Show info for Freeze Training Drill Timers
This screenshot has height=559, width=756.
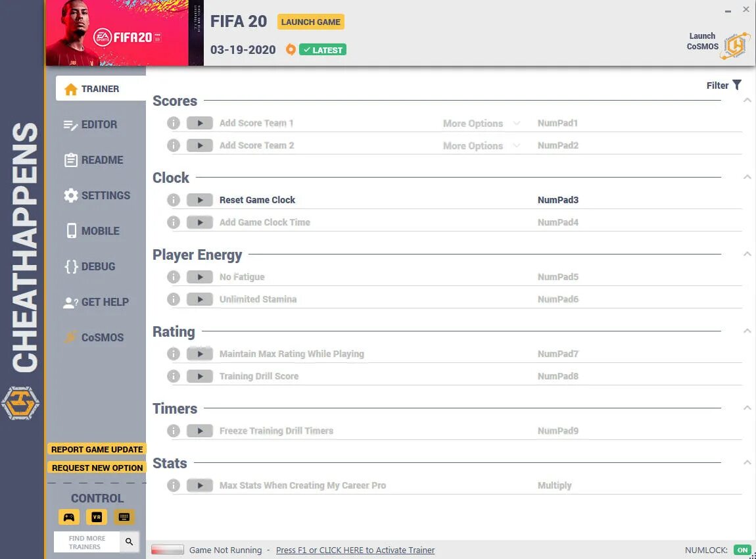174,431
